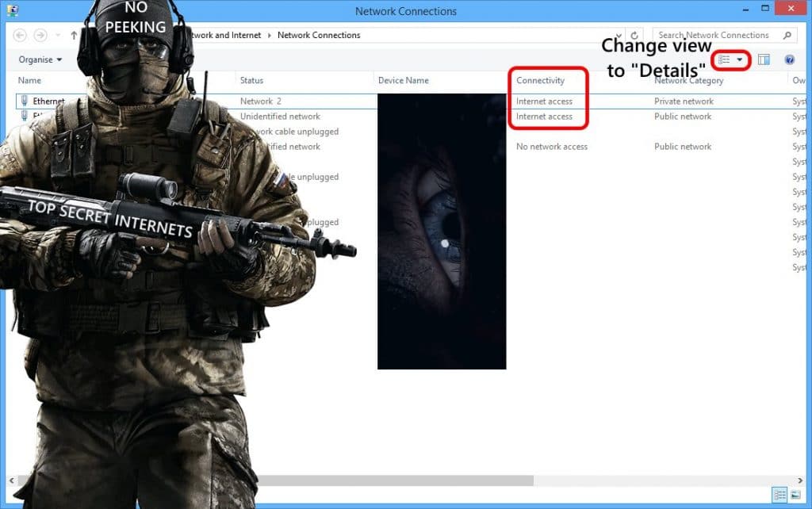The width and height of the screenshot is (812, 509).
Task: Click the horizontal scrollbar's right arrow
Action: [x=800, y=480]
